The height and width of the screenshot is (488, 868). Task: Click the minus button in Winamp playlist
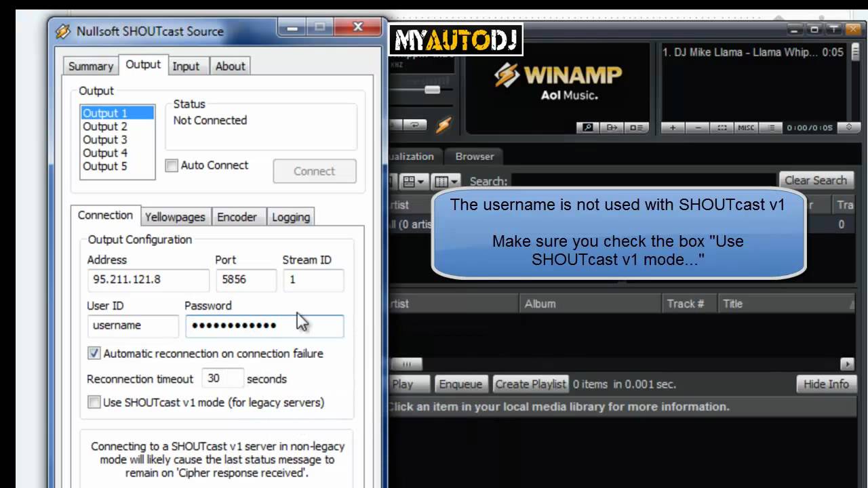click(697, 127)
